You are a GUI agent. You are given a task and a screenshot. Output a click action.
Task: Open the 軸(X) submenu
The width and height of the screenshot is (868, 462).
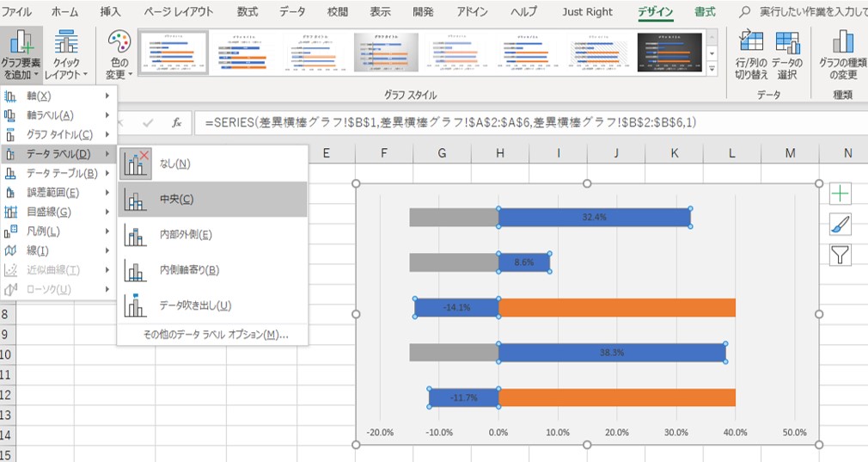click(x=58, y=95)
